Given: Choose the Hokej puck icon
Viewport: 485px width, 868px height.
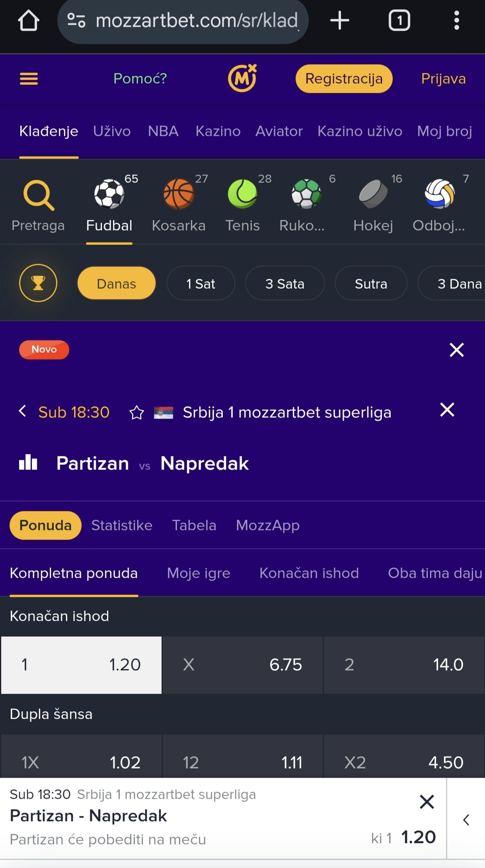Looking at the screenshot, I should click(x=373, y=194).
